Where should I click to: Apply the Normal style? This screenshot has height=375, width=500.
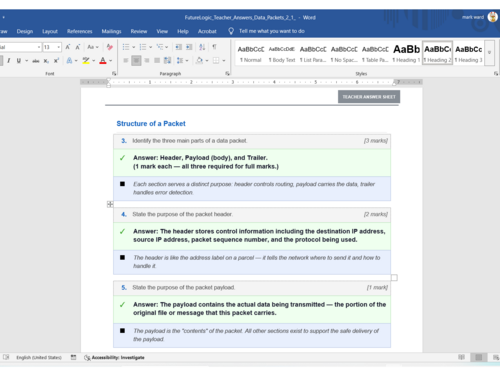coord(251,53)
